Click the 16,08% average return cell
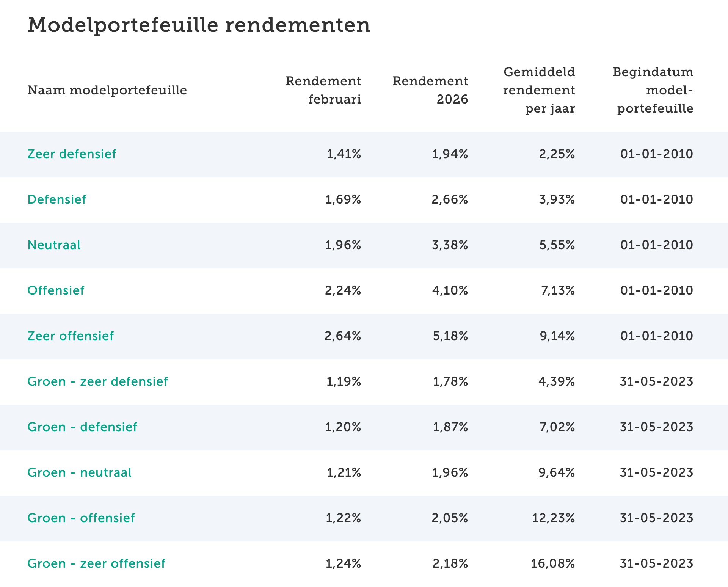 coord(553,563)
